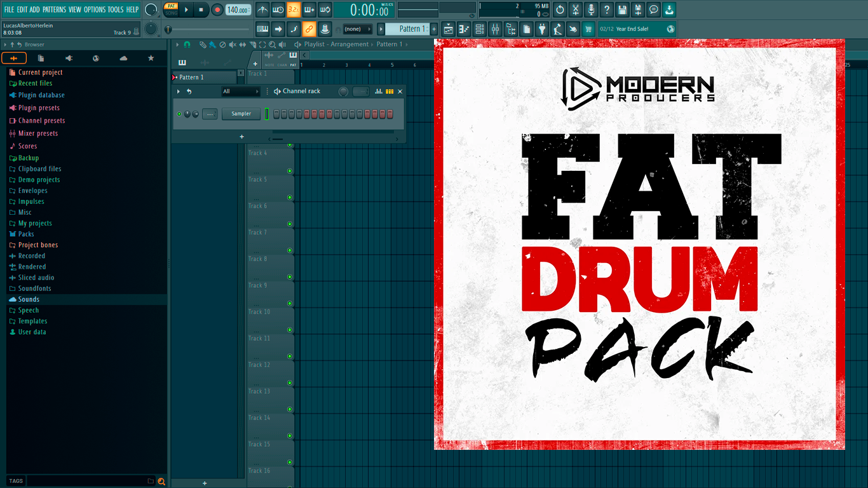Viewport: 868px width, 488px height.
Task: Open the chat speech bubble icon
Action: (653, 10)
